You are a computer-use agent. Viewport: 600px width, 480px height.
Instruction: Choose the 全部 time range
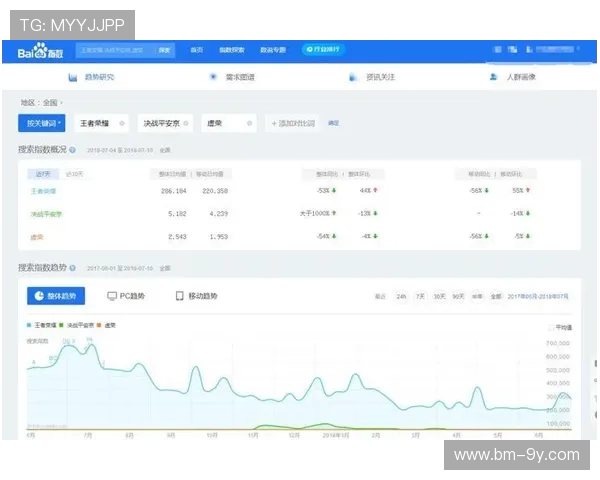click(x=496, y=297)
